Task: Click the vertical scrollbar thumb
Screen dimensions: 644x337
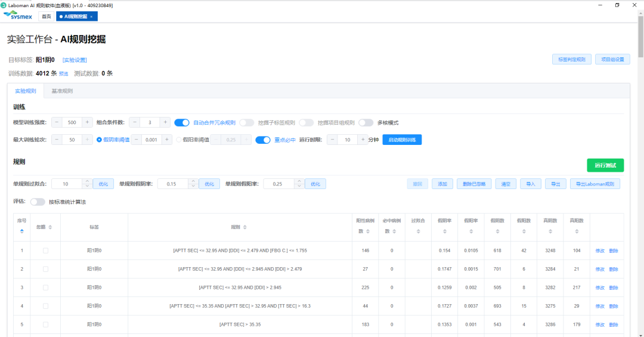Action: tap(640, 35)
